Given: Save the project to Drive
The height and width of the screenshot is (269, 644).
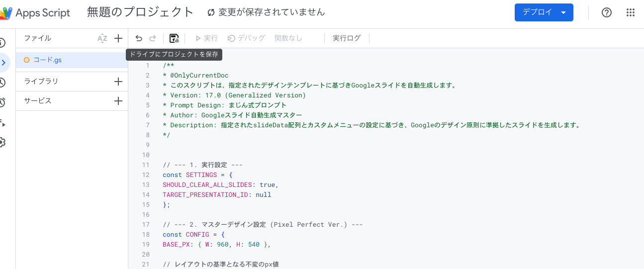Looking at the screenshot, I should [174, 38].
